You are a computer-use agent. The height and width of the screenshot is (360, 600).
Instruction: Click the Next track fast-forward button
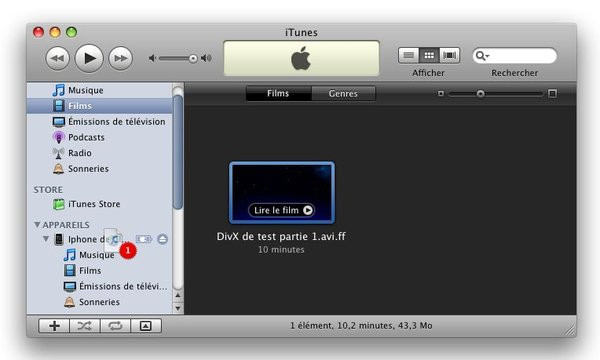pyautogui.click(x=121, y=59)
